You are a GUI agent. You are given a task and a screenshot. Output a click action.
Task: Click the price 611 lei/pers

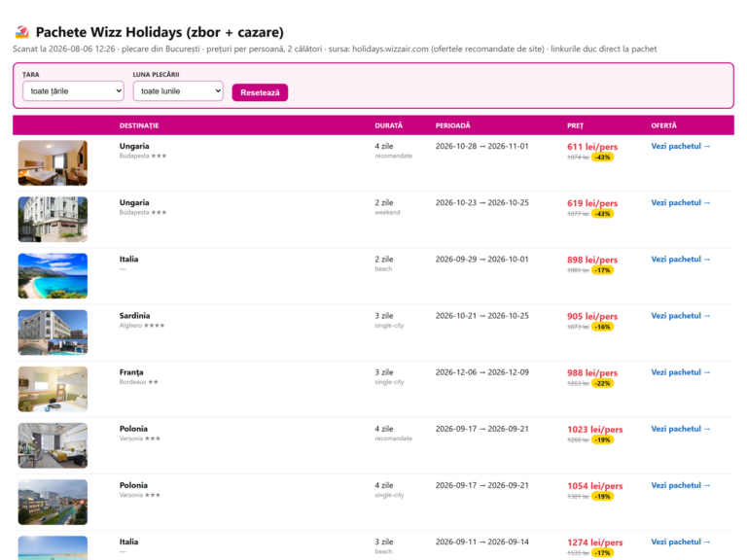pos(592,147)
